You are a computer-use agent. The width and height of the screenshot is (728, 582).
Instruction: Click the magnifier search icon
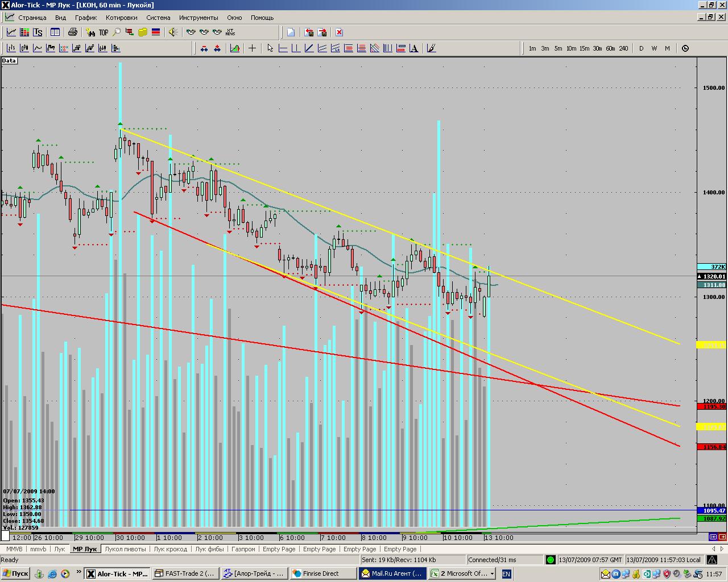pos(117,32)
